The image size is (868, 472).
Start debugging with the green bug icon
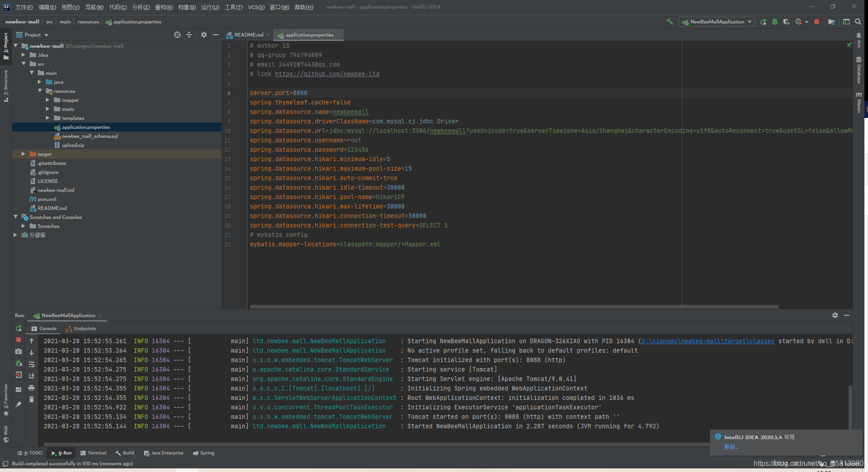click(775, 22)
